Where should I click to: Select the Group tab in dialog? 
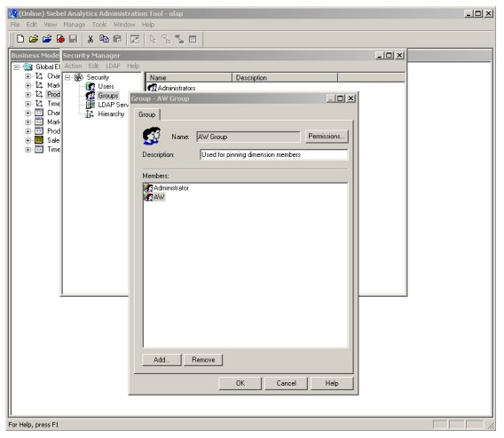click(147, 114)
